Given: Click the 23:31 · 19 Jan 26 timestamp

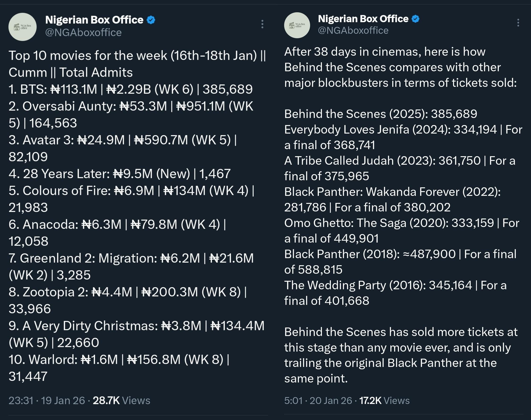Looking at the screenshot, I should [47, 401].
